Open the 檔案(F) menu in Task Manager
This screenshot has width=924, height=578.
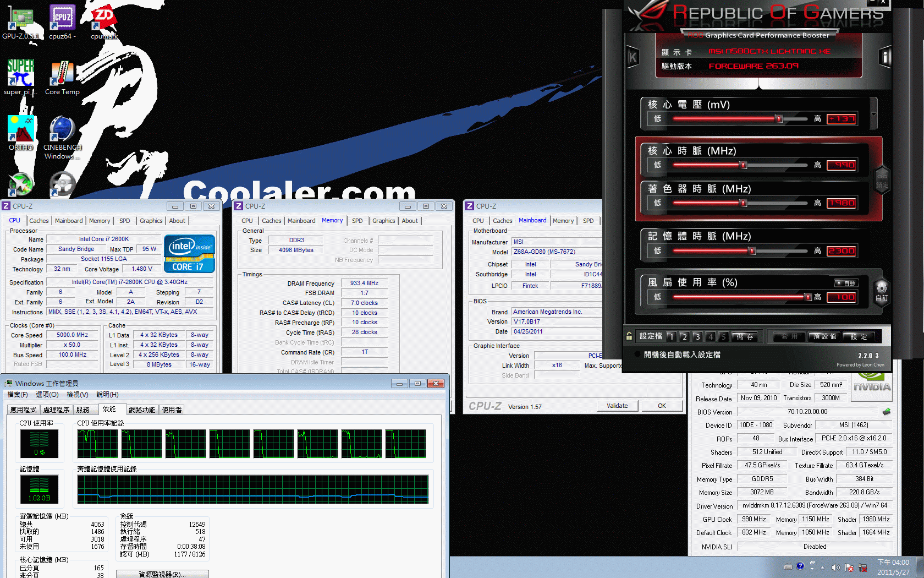coord(18,395)
